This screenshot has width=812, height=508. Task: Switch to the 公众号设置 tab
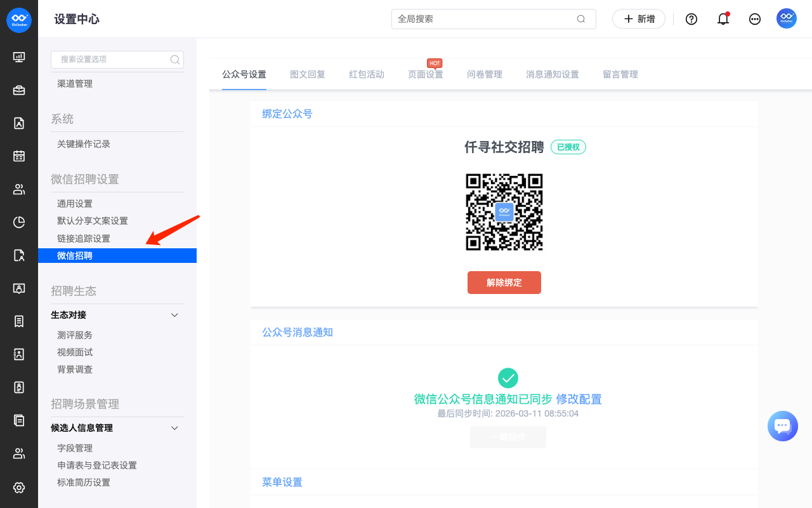[x=244, y=74]
